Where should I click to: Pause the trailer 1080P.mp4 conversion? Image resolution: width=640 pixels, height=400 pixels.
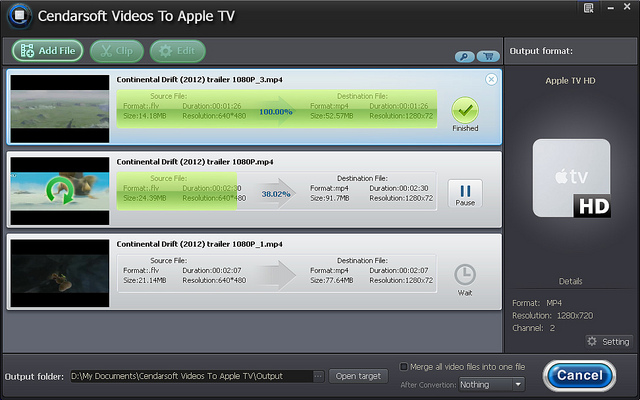click(x=465, y=193)
